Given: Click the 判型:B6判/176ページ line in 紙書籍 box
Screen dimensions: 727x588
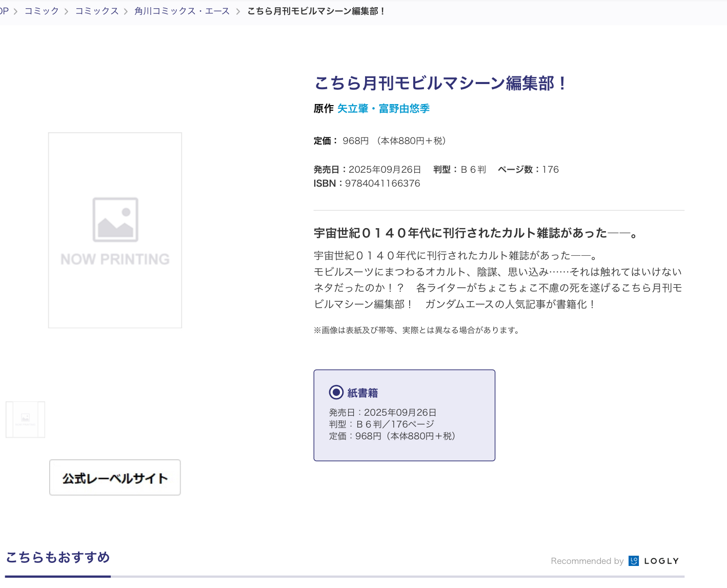Looking at the screenshot, I should [381, 424].
